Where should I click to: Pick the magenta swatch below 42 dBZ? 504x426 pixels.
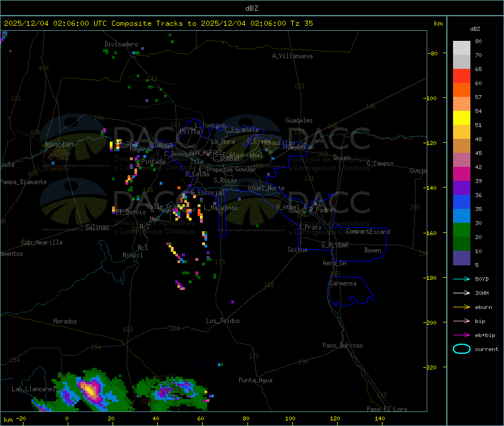pyautogui.click(x=461, y=174)
